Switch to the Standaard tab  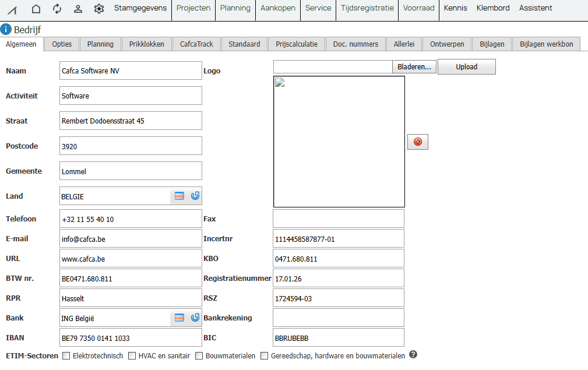coord(244,44)
